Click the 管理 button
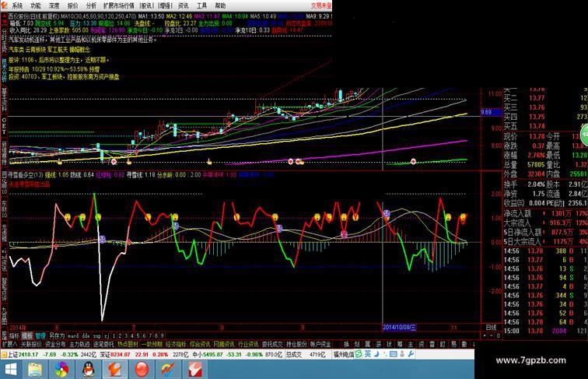The image size is (588, 379). [40, 335]
